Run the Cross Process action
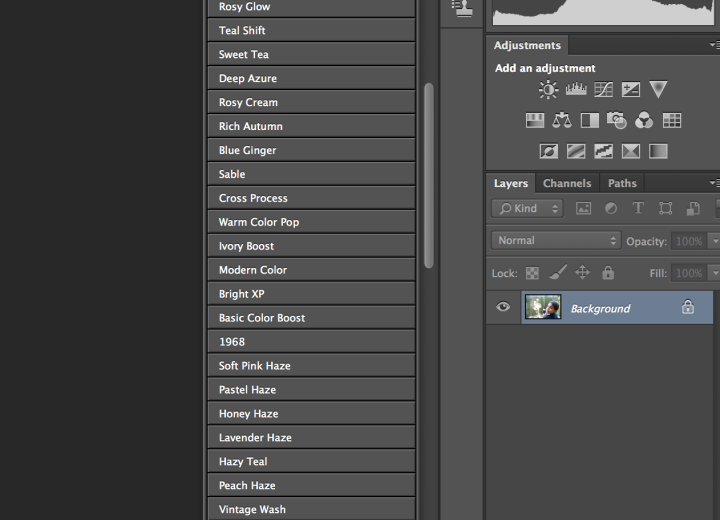This screenshot has height=520, width=720. click(x=311, y=198)
